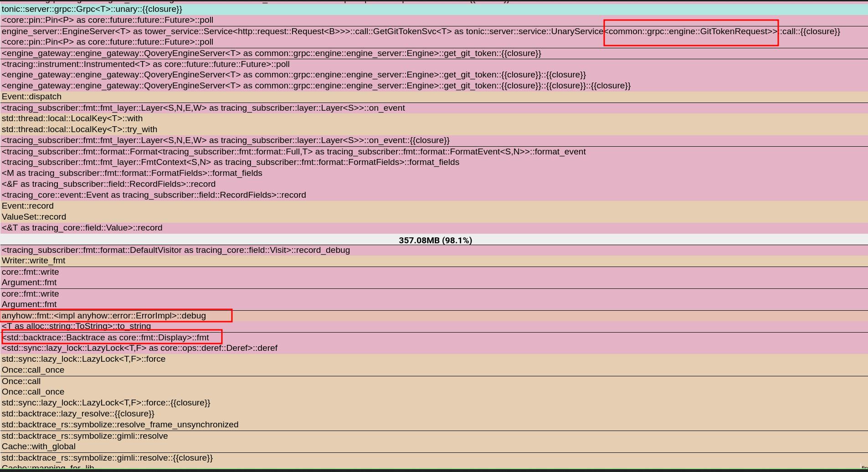The width and height of the screenshot is (868, 472).
Task: Click the gimli::resolve::{{closure}} frame
Action: click(434, 458)
